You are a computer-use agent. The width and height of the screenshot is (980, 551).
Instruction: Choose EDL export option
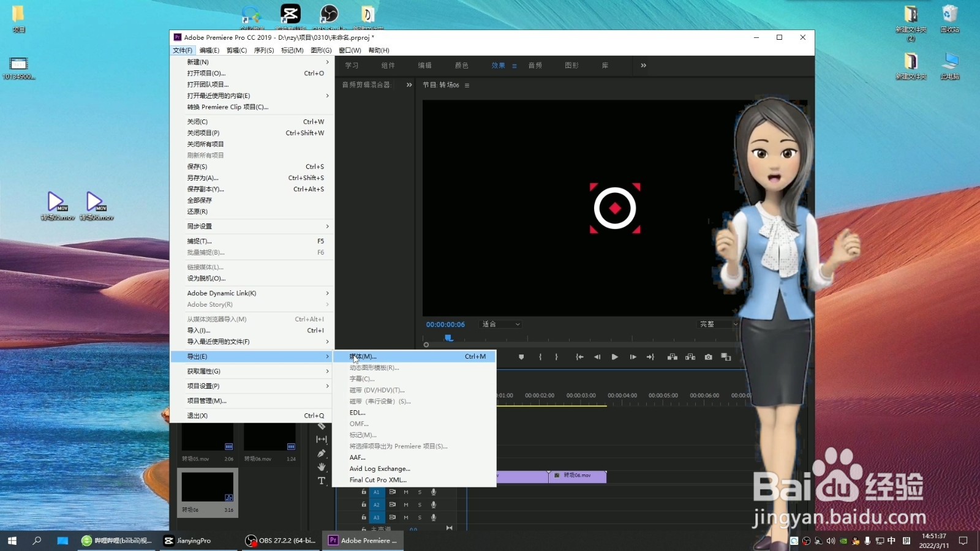[x=415, y=413]
